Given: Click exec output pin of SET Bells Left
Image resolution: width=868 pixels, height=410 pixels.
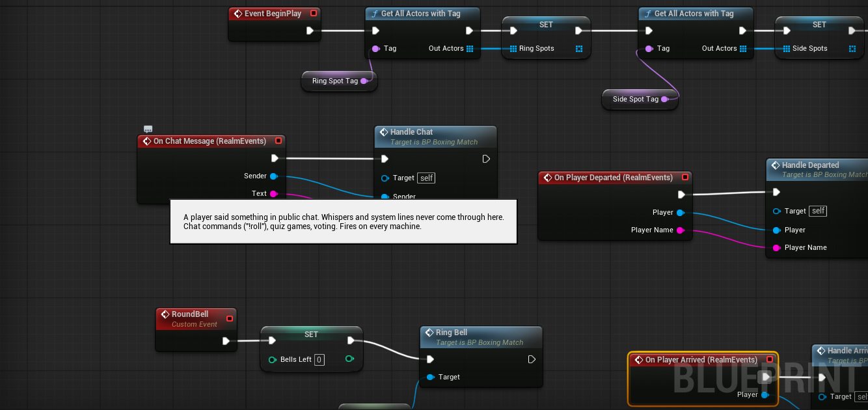Looking at the screenshot, I should tap(351, 340).
